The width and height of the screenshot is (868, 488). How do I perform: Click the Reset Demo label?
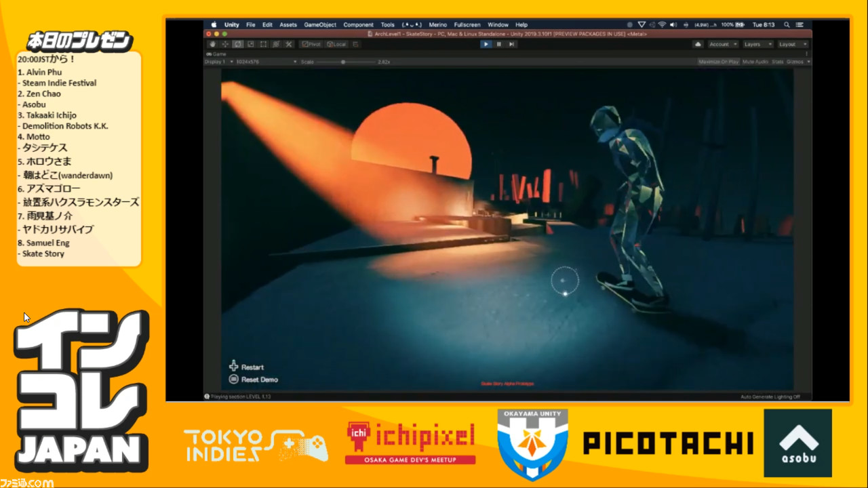pyautogui.click(x=260, y=380)
